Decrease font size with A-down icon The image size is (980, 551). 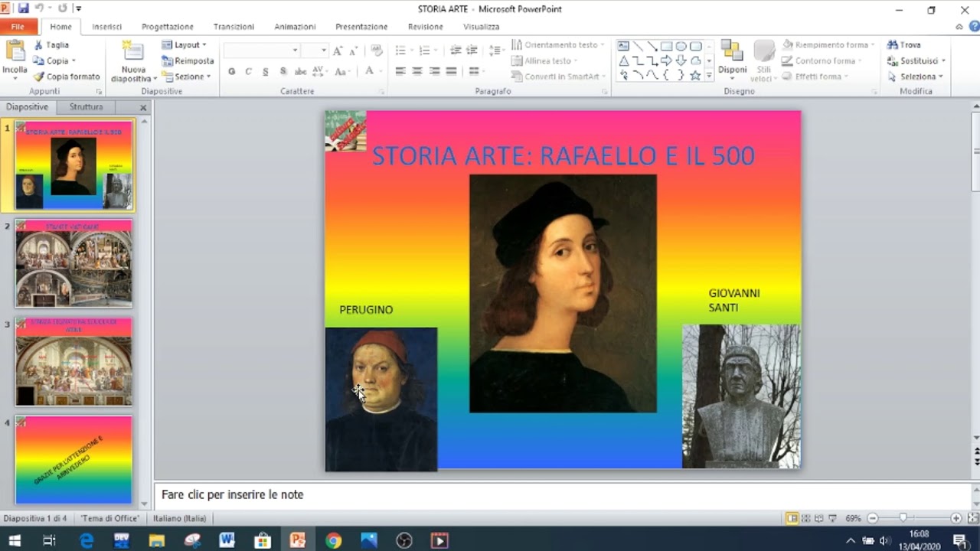click(353, 51)
